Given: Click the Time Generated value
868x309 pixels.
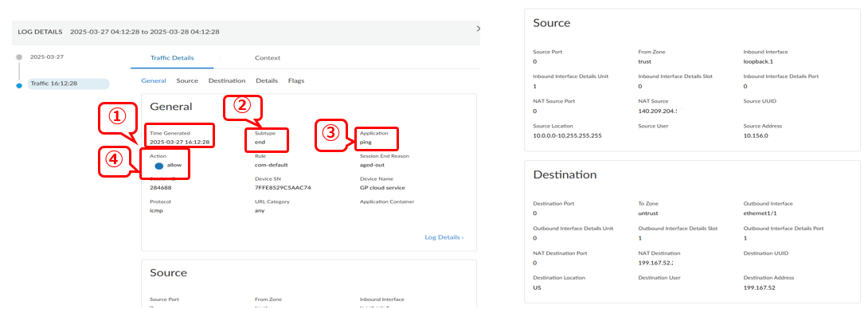Looking at the screenshot, I should 179,142.
